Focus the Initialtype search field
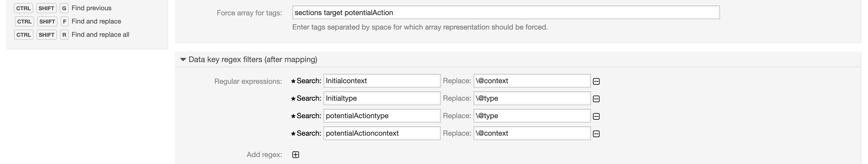This screenshot has height=164, width=868. coord(382,98)
